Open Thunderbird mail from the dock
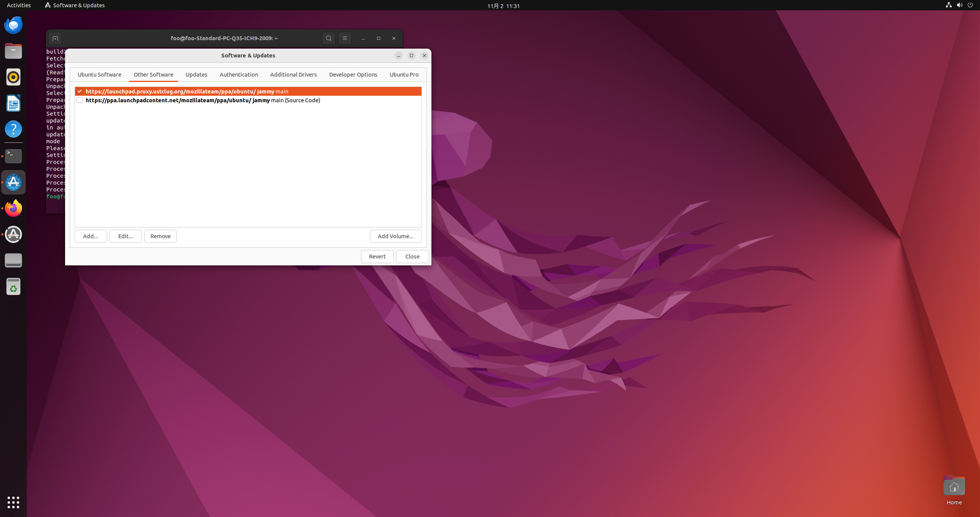 tap(13, 25)
